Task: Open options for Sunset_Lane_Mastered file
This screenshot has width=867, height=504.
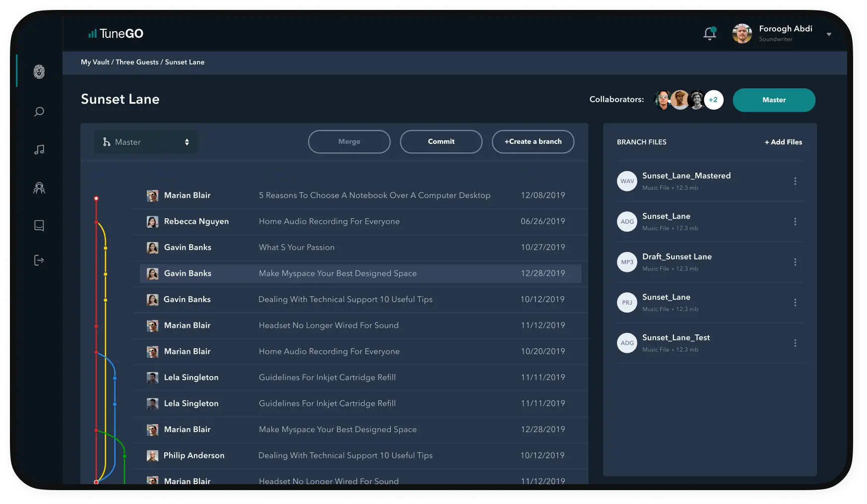Action: click(x=796, y=182)
